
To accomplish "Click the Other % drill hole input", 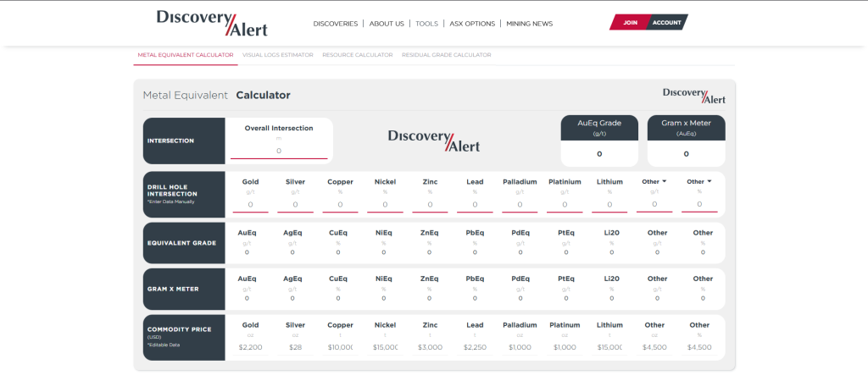I will point(699,204).
